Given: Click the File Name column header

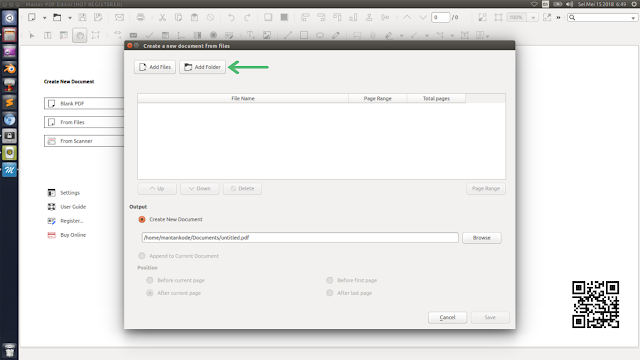Looking at the screenshot, I should tap(243, 98).
